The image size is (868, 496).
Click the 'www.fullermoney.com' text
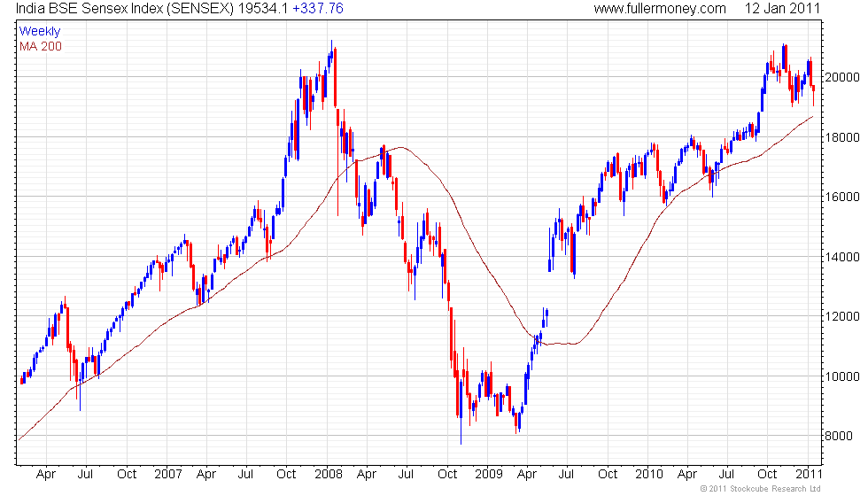click(660, 8)
